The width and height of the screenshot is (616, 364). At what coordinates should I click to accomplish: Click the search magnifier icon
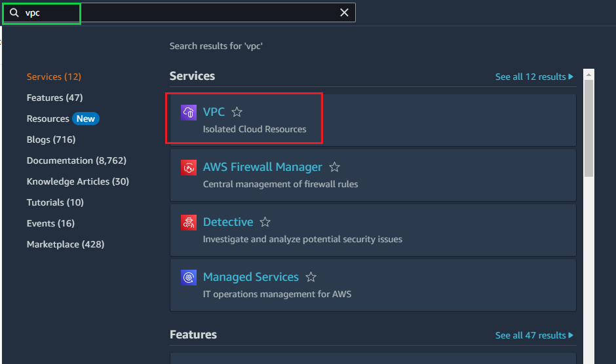14,12
